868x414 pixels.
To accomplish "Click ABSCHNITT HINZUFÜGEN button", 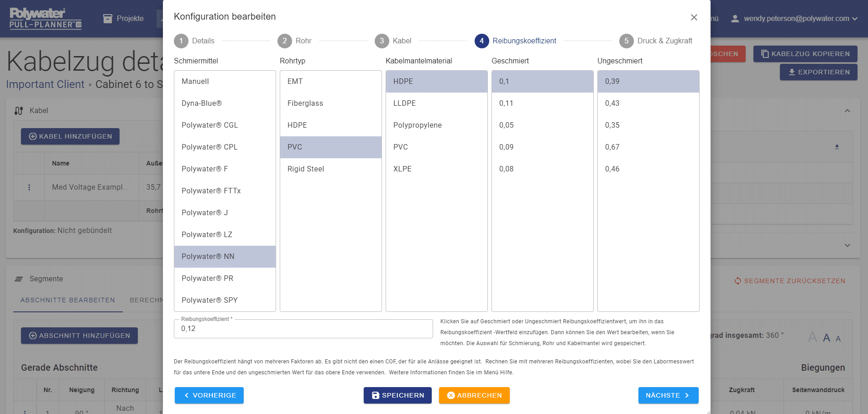I will 79,336.
